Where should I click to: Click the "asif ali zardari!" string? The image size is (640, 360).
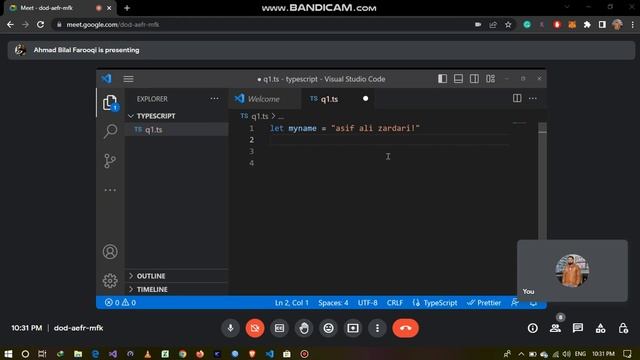[x=376, y=128]
